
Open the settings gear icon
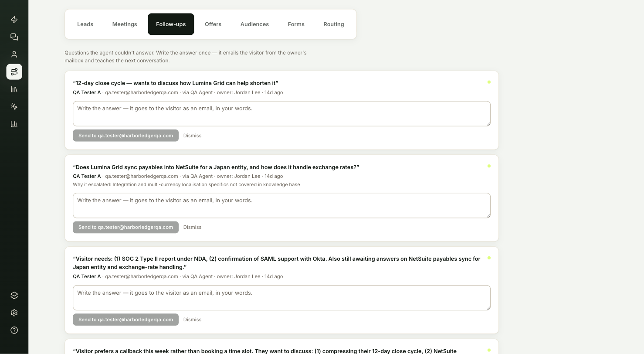point(14,313)
